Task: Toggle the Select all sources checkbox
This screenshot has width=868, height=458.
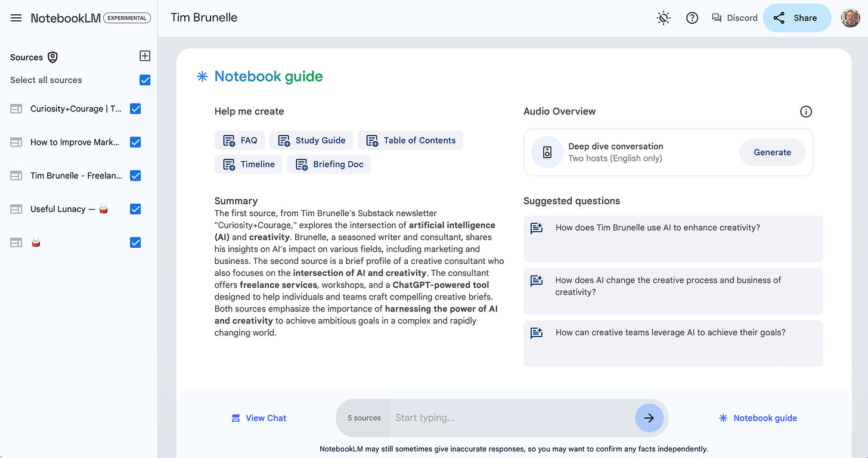Action: point(144,80)
